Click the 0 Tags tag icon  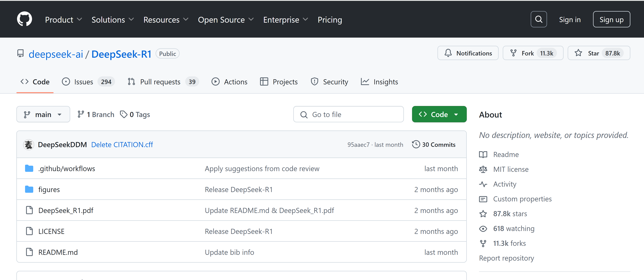[x=124, y=114]
